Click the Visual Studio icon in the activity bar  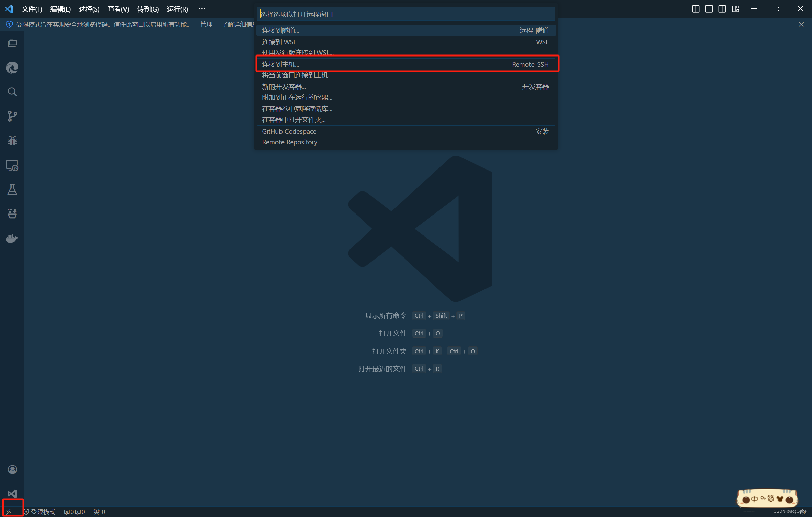click(x=12, y=494)
